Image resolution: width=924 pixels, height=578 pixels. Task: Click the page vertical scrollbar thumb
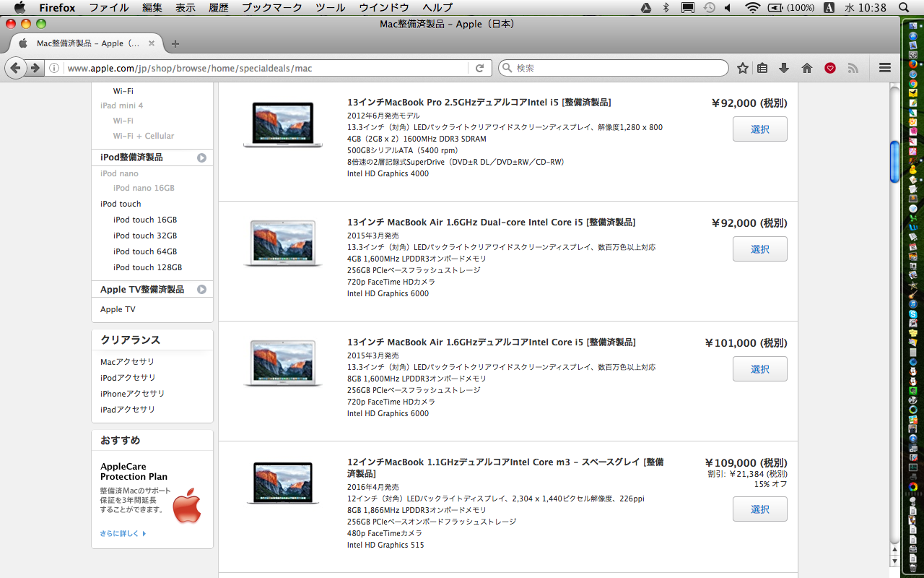pos(894,162)
